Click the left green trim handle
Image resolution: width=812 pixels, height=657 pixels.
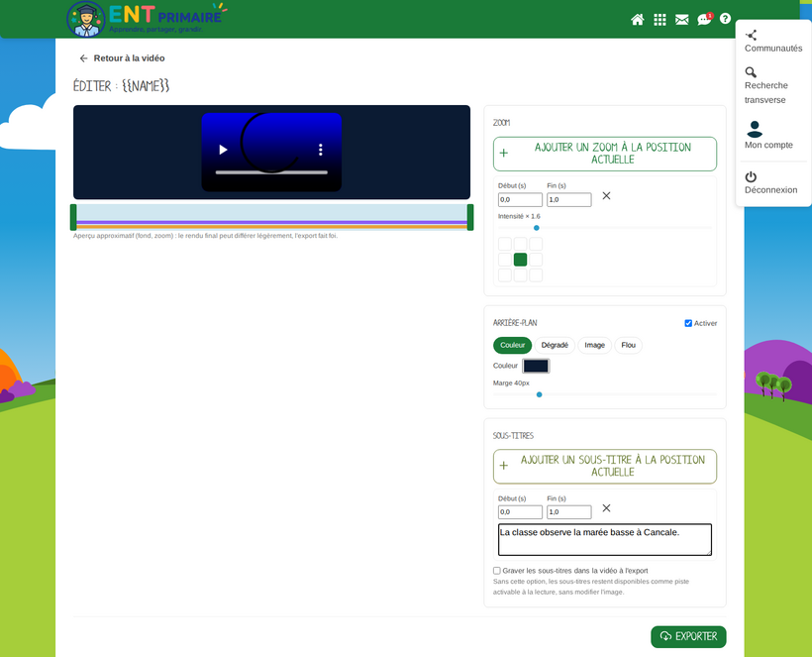pos(73,217)
